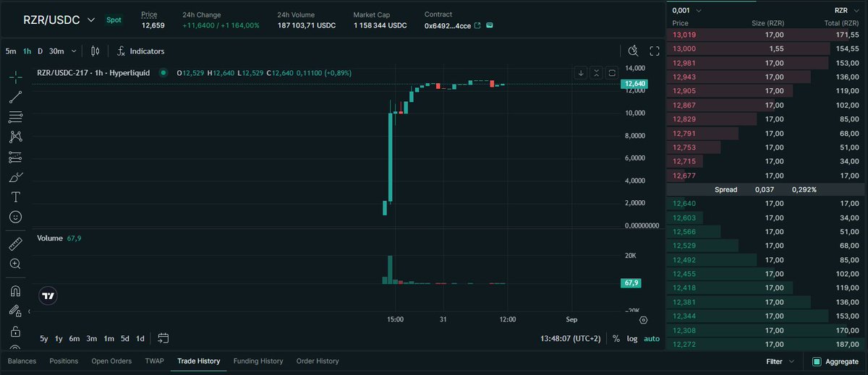Open the Order History tab
The width and height of the screenshot is (868, 375).
click(318, 361)
